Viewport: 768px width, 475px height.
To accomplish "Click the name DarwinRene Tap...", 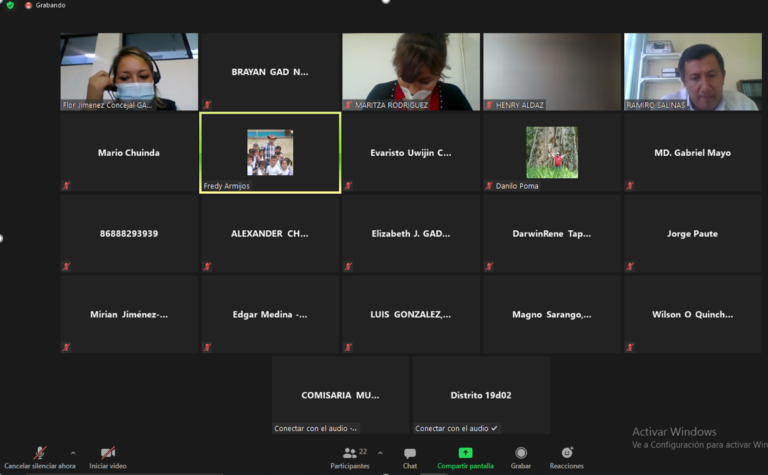I will click(552, 234).
